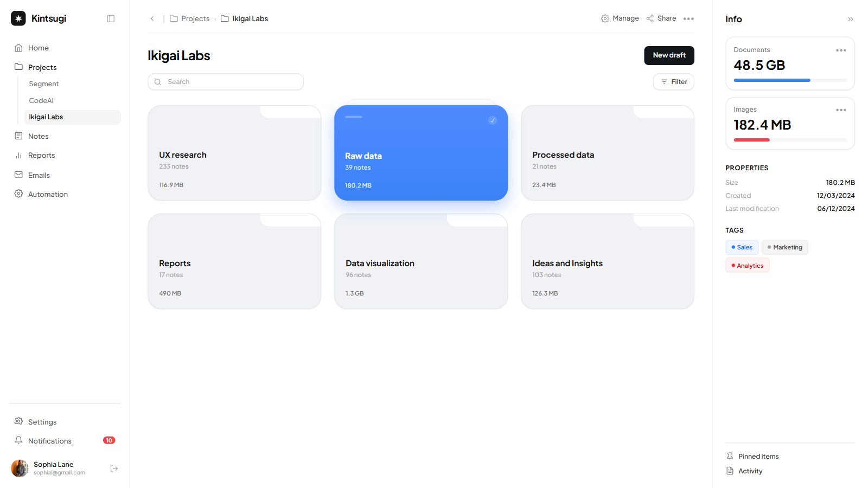The image size is (868, 488).
Task: Select the CodeAI project
Action: coord(41,100)
